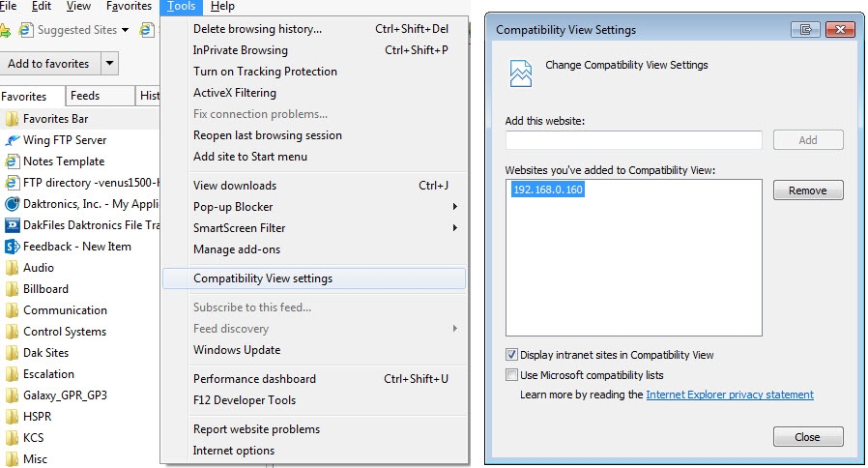Open the Add to favorites dropdown arrow
Image resolution: width=868 pixels, height=468 pixels.
109,64
